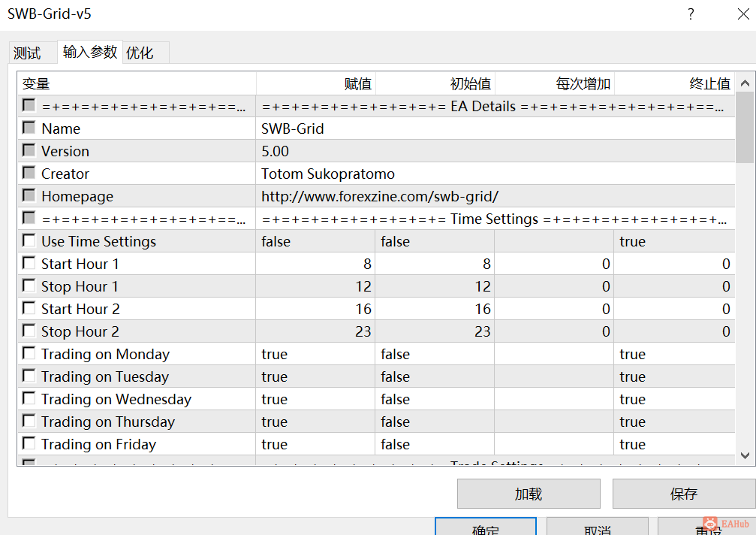Select the Time Settings separator row
The height and width of the screenshot is (535, 756).
pyautogui.click(x=377, y=219)
